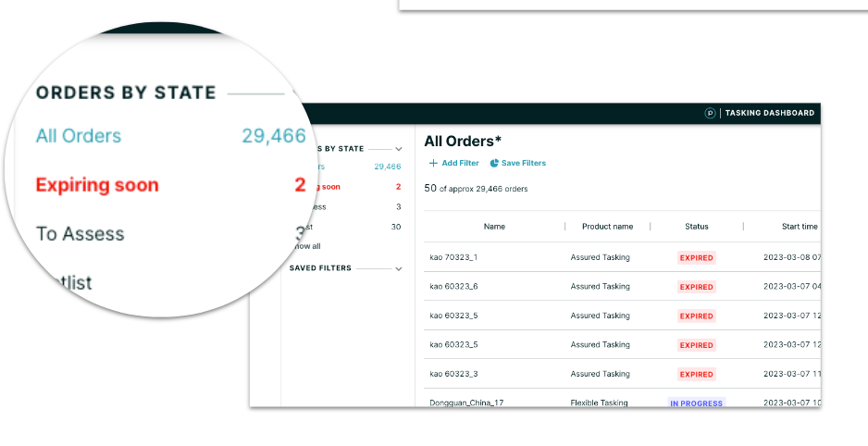The width and height of the screenshot is (868, 446).
Task: Click the TASKING DASHBOARD header title
Action: [770, 113]
